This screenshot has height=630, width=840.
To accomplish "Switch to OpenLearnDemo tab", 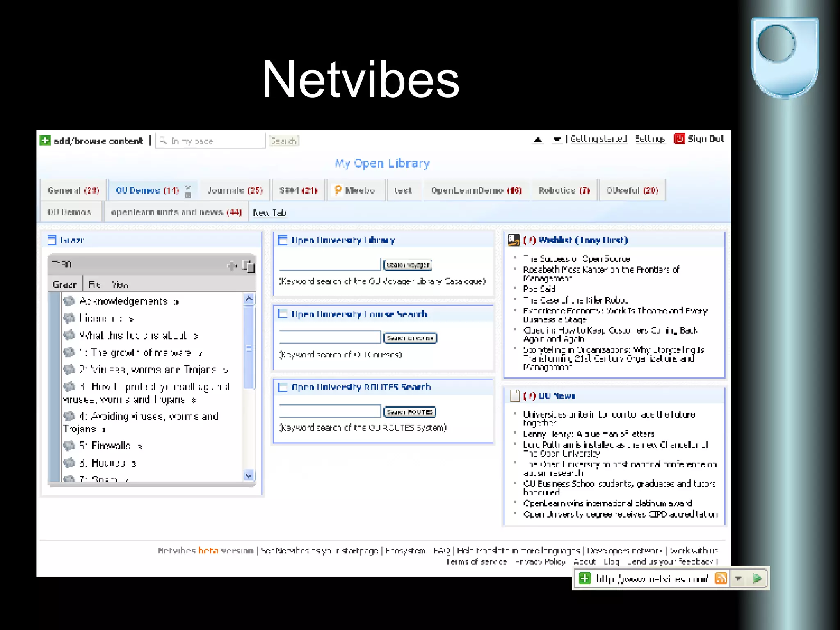I will point(476,190).
